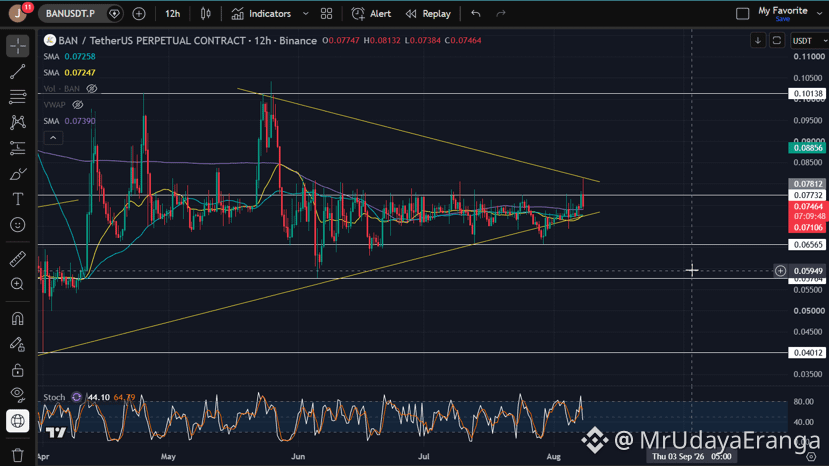
Task: Select the SMA 0.07258 legend
Action: [x=69, y=57]
